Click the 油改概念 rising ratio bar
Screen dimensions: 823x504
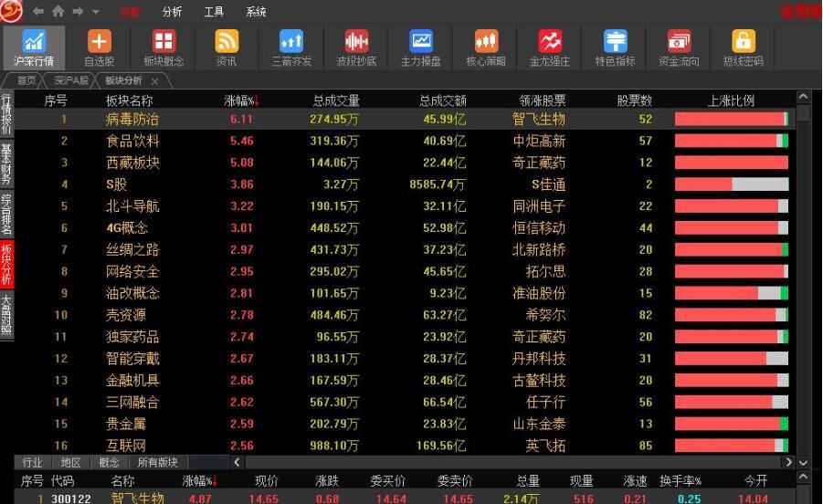[731, 293]
